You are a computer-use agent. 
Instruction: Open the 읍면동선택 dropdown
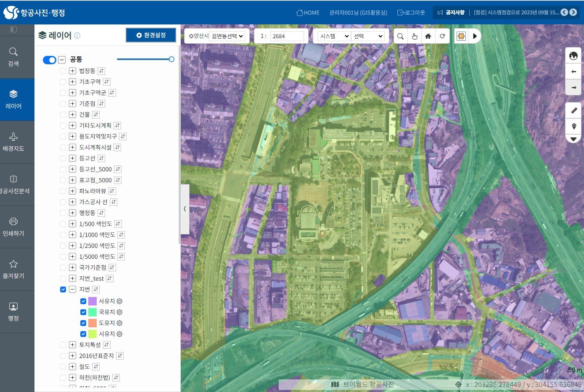click(x=227, y=36)
